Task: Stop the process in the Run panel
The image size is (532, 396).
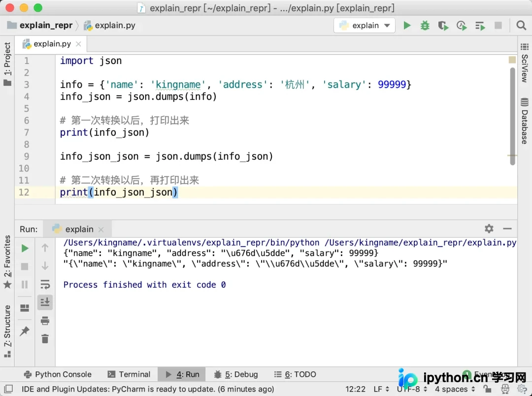Action: coord(25,266)
